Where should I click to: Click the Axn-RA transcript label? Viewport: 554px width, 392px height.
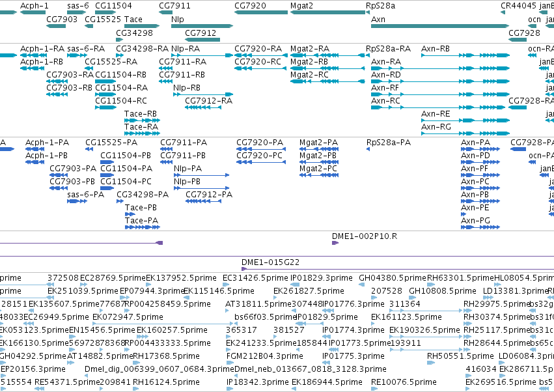pos(386,62)
